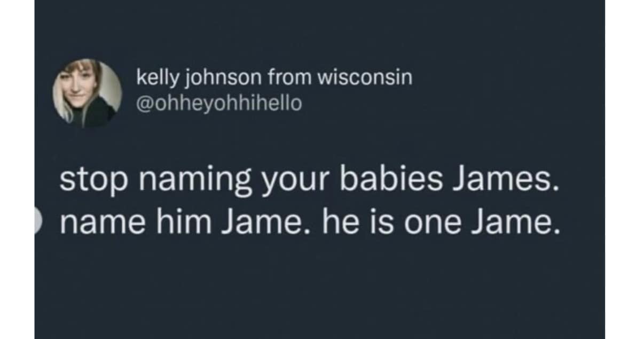Viewport: 644px width, 339px height.
Task: Click the empty dark area below tweet text
Action: tap(320, 289)
